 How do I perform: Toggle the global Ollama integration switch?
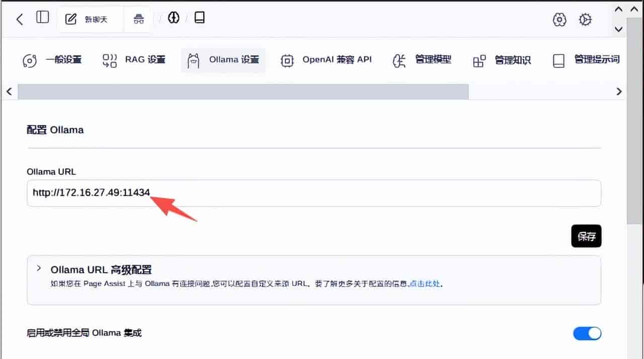587,333
